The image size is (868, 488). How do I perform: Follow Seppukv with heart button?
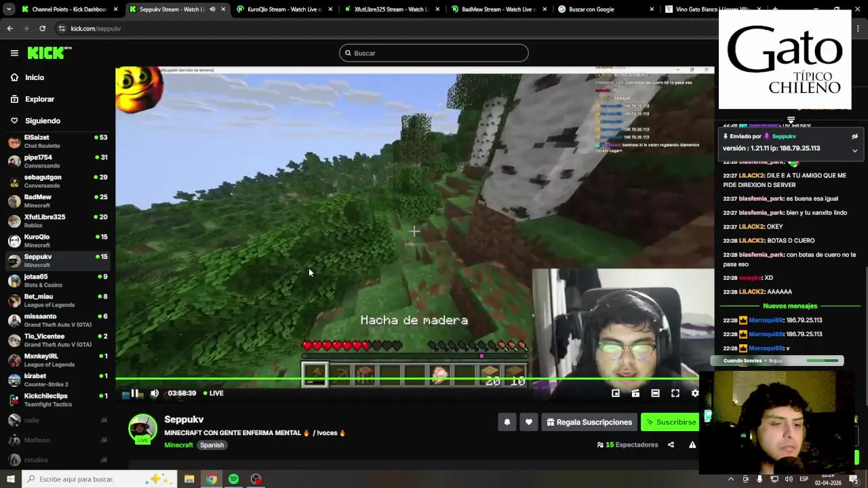click(529, 422)
